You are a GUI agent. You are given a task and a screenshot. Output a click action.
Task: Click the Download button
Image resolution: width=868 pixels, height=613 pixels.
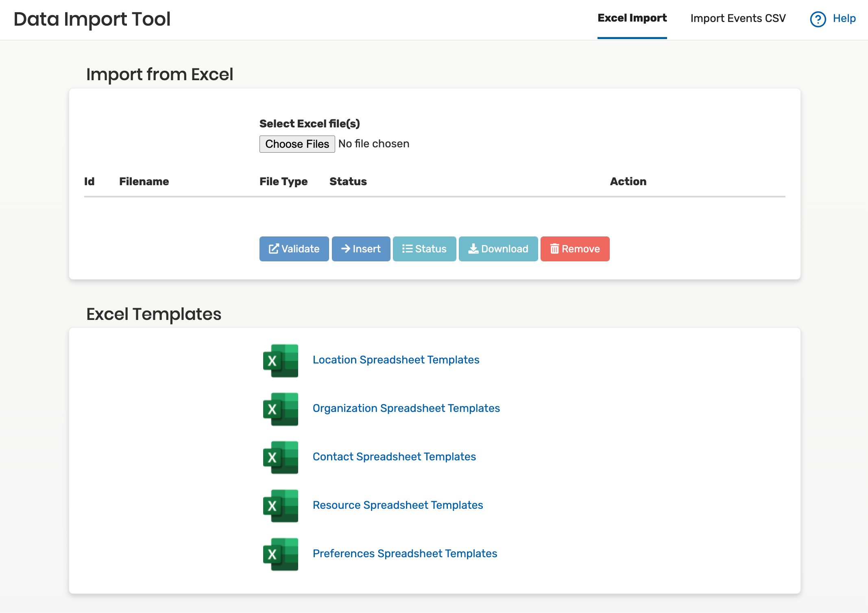coord(498,249)
